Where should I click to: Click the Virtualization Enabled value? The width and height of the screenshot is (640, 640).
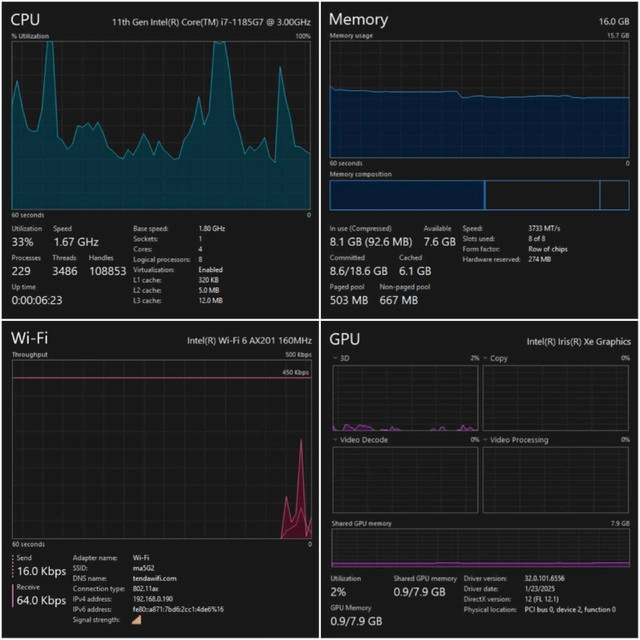pyautogui.click(x=210, y=270)
